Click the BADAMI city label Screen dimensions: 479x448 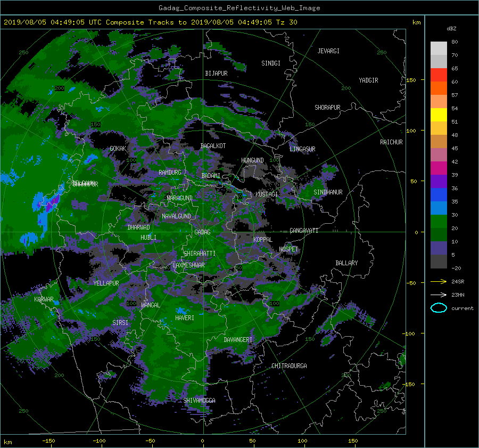point(211,176)
